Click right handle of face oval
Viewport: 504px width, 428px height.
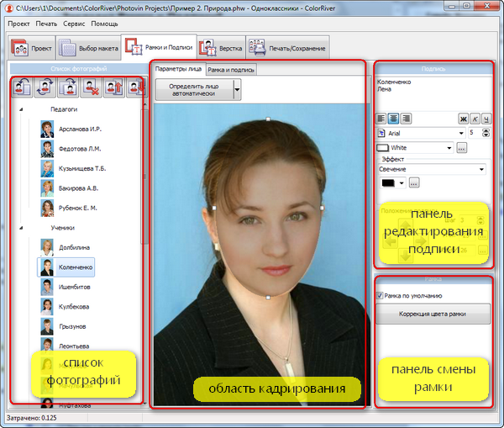[322, 208]
